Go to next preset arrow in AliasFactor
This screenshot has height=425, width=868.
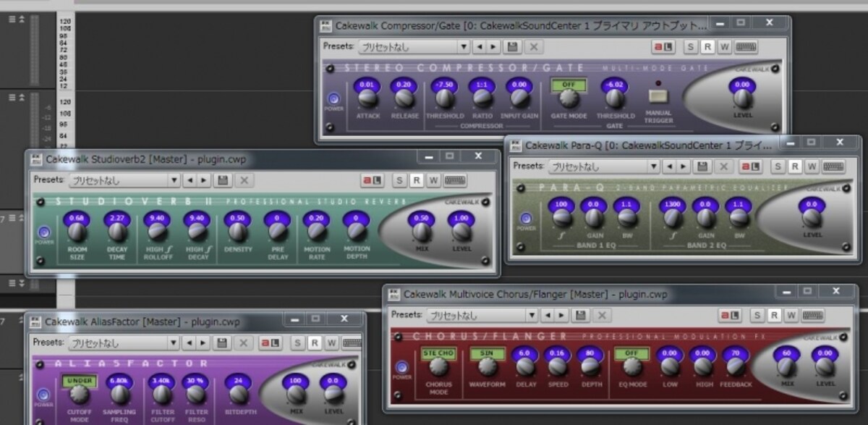pyautogui.click(x=205, y=342)
